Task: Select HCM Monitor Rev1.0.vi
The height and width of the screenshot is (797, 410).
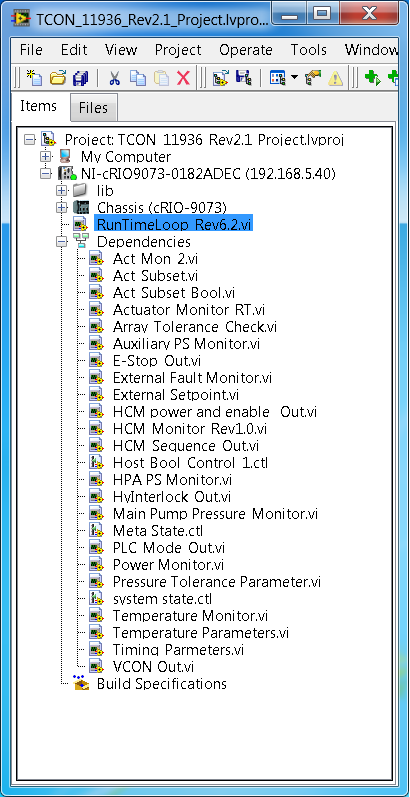Action: [x=190, y=429]
